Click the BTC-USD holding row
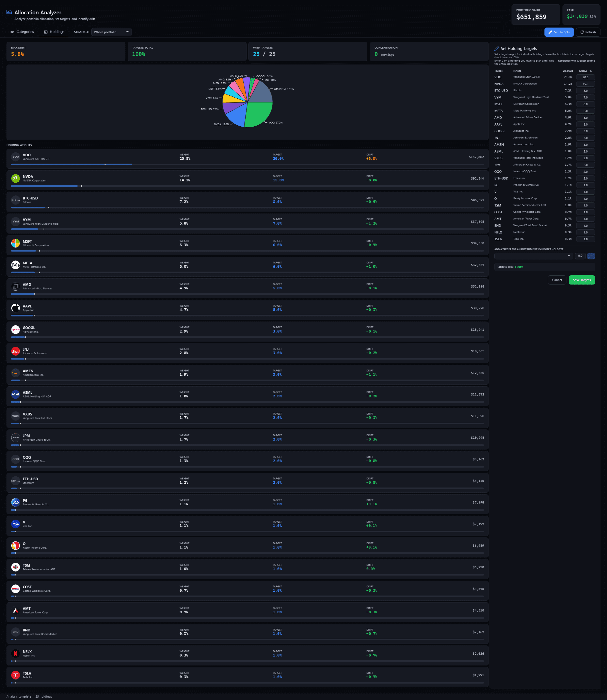This screenshot has width=607, height=700. coord(247,202)
